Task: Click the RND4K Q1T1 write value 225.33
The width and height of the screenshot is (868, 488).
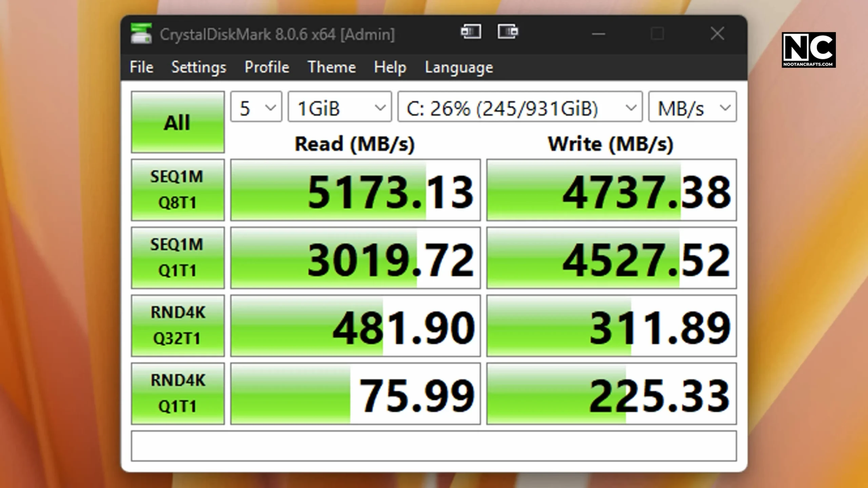Action: tap(611, 393)
